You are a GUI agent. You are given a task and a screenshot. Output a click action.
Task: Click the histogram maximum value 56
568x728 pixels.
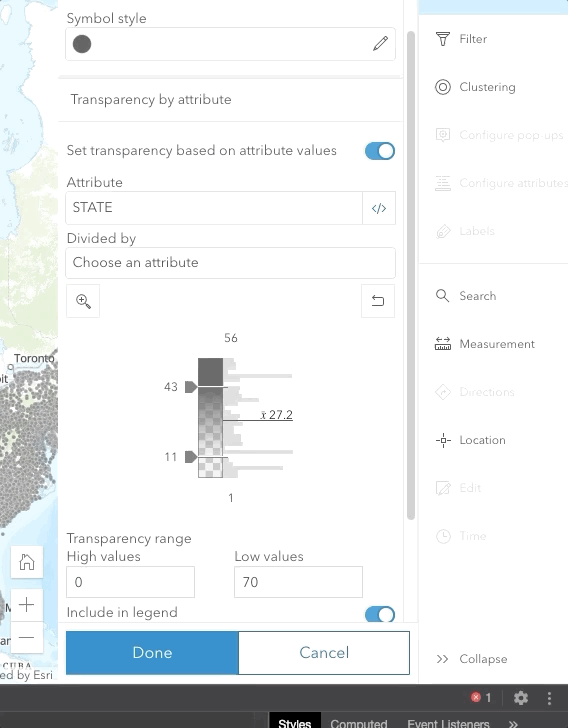point(231,338)
